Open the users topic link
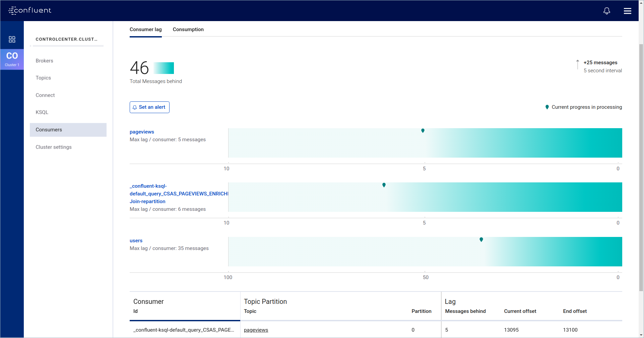 [136, 241]
